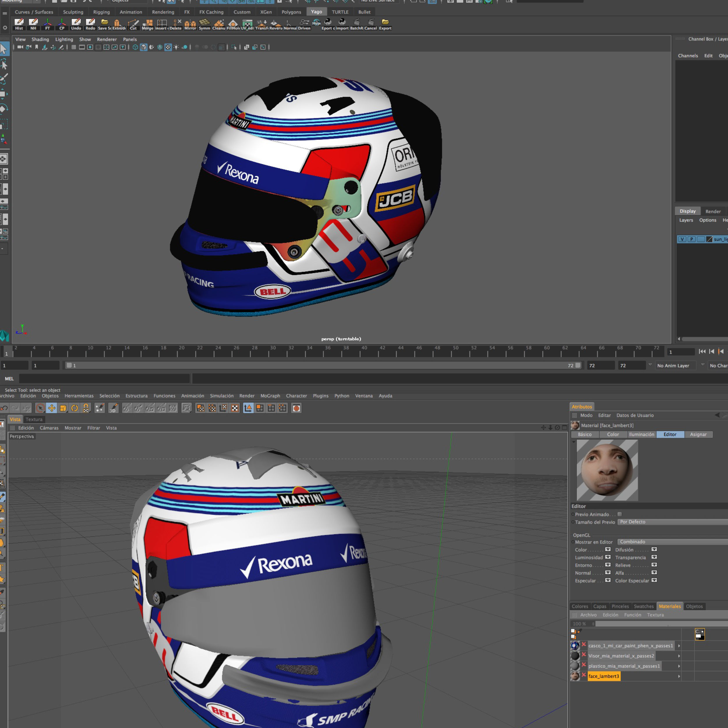This screenshot has width=728, height=728.
Task: Toggle Transparencia channel eye visibility
Action: (x=654, y=557)
